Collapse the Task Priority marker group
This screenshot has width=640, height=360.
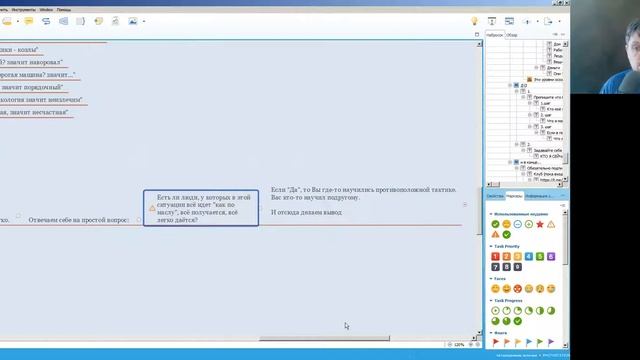[x=491, y=247]
